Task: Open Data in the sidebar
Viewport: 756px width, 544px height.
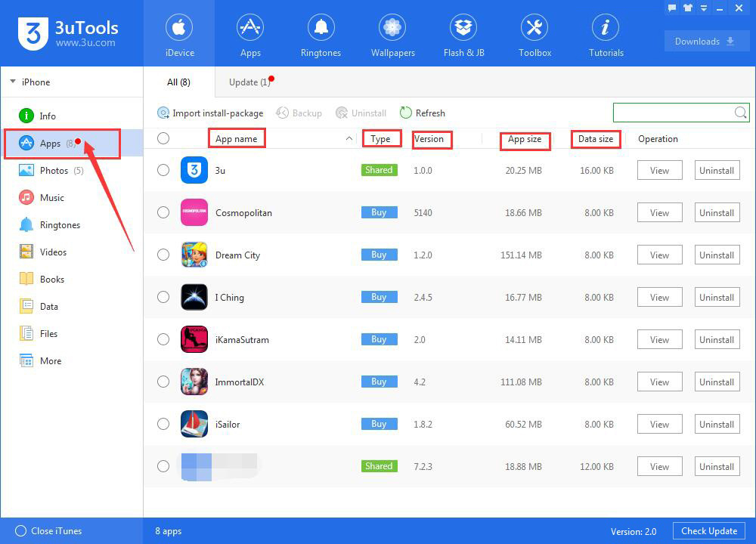Action: 71,307
